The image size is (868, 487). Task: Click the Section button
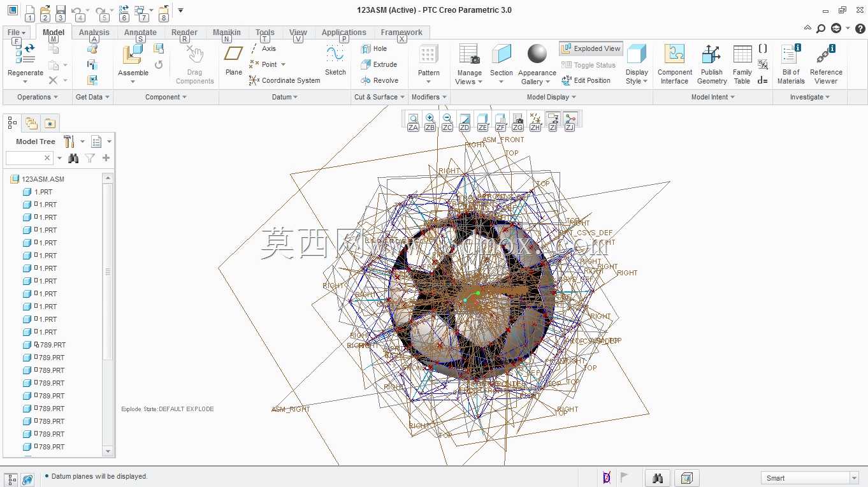pyautogui.click(x=502, y=64)
